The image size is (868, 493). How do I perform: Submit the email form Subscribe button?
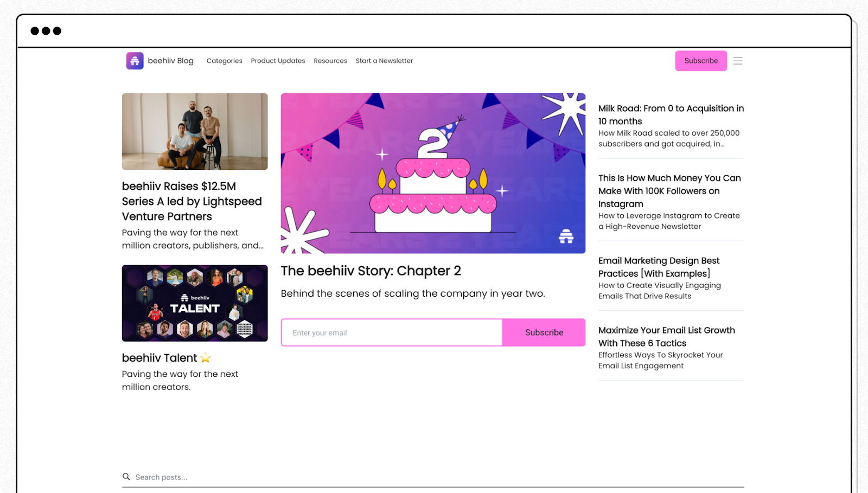544,332
